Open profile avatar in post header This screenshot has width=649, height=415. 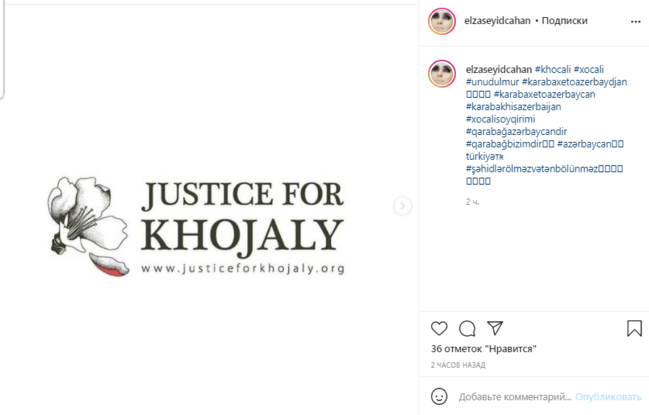click(442, 21)
